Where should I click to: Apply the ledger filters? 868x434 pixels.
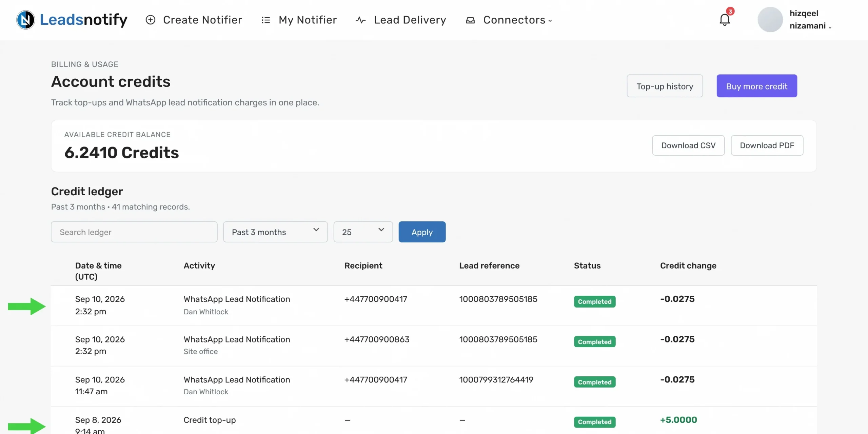coord(422,232)
